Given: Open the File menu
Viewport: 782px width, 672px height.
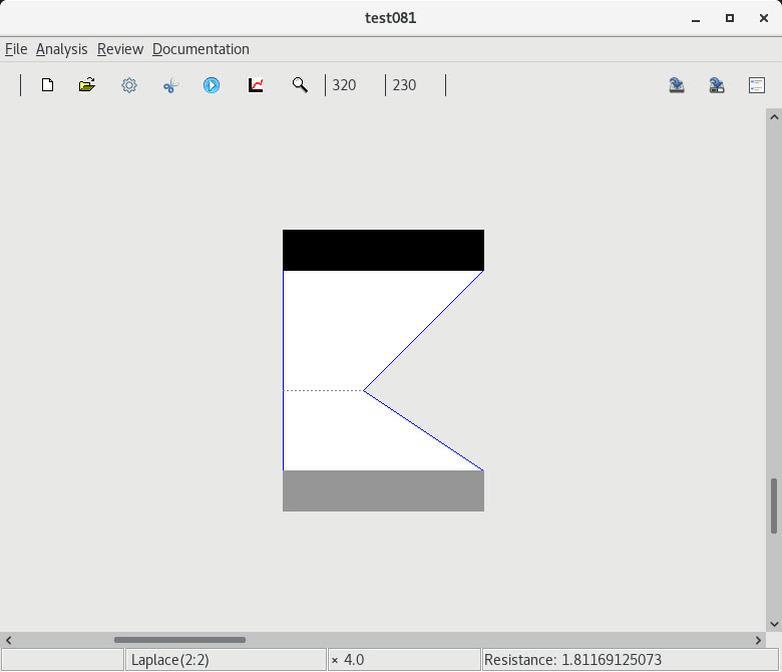Looking at the screenshot, I should click(x=16, y=49).
